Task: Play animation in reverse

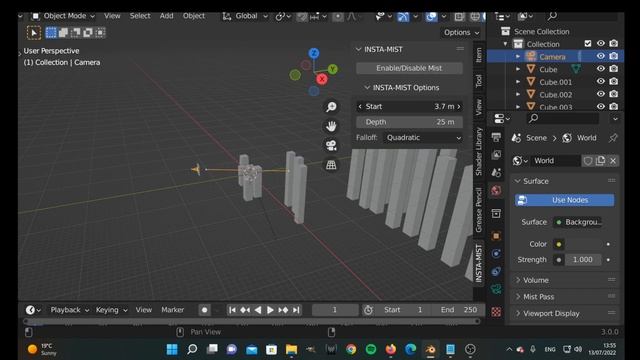Action: 258,310
